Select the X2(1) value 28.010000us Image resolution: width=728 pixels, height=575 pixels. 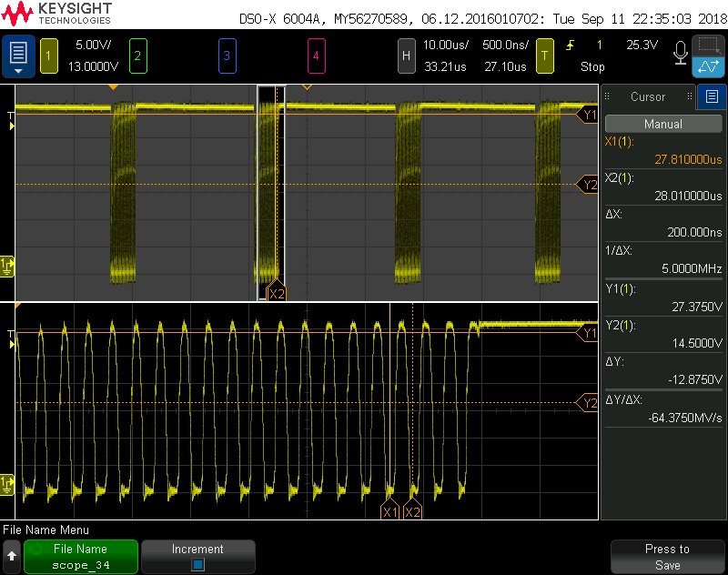[688, 196]
